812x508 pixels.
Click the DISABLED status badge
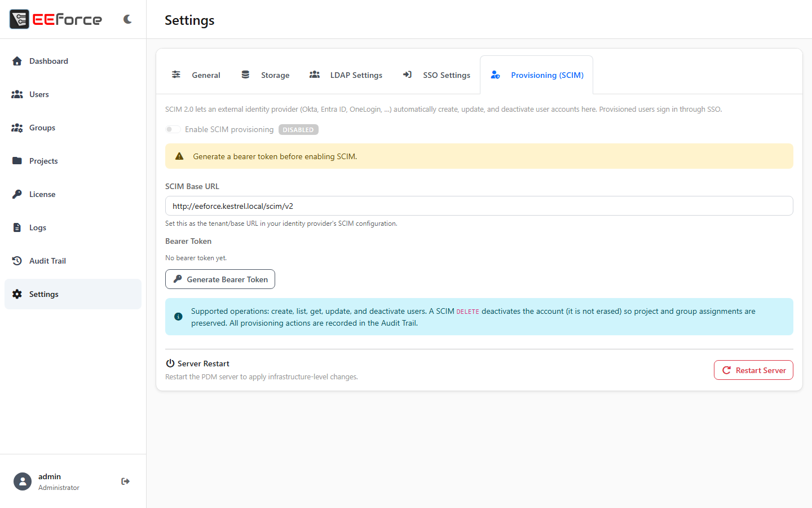click(x=298, y=130)
